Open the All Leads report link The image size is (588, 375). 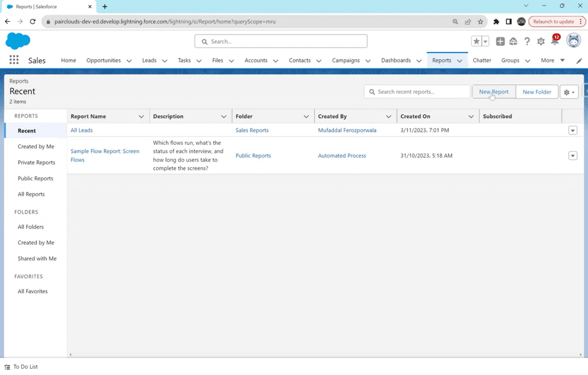pyautogui.click(x=82, y=130)
